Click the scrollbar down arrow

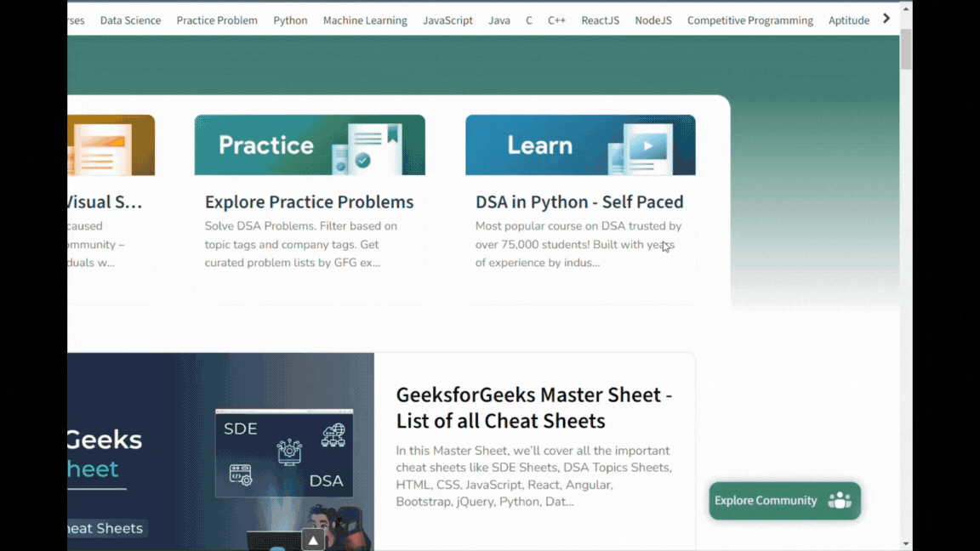[x=906, y=544]
